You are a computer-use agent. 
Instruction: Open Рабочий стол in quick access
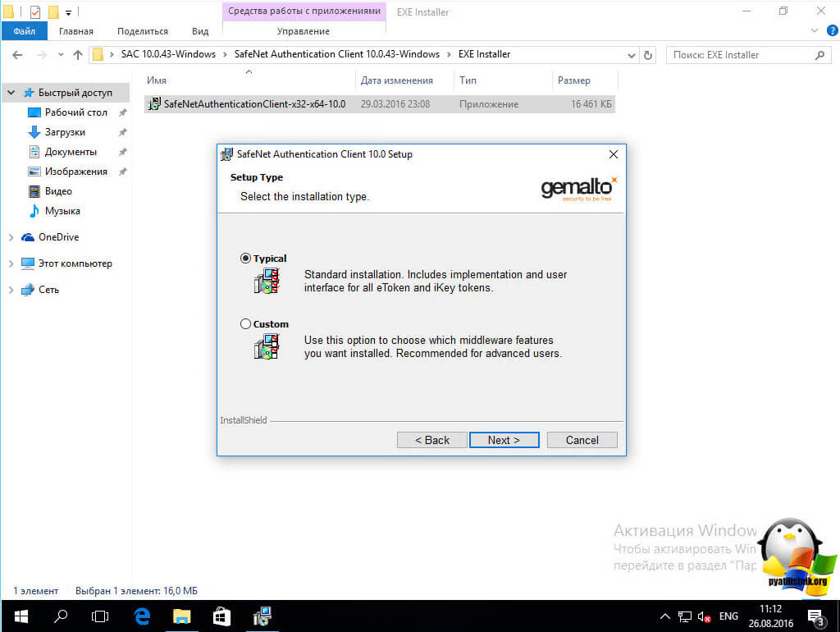(x=75, y=112)
